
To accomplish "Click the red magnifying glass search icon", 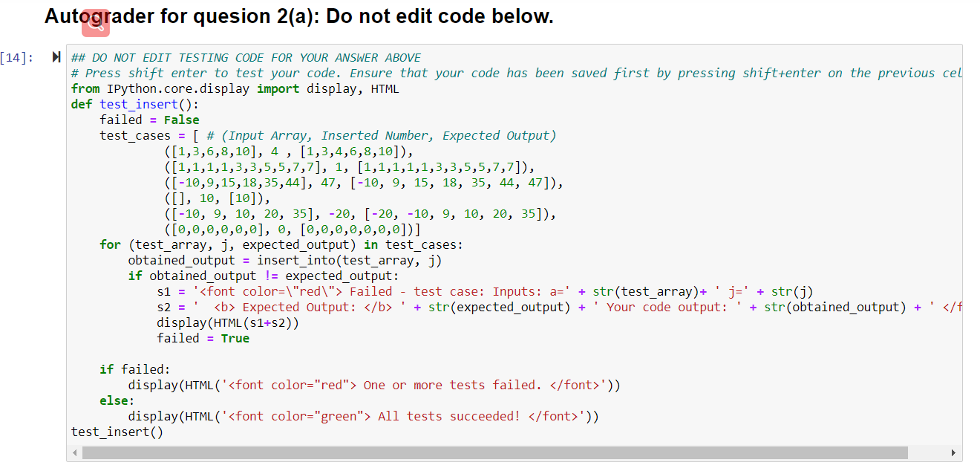I will click(95, 23).
